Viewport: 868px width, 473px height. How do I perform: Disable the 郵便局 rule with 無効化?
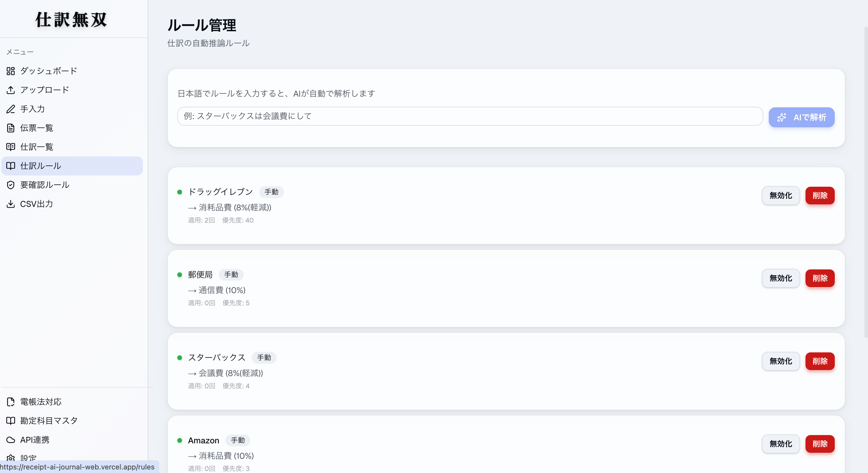point(781,278)
